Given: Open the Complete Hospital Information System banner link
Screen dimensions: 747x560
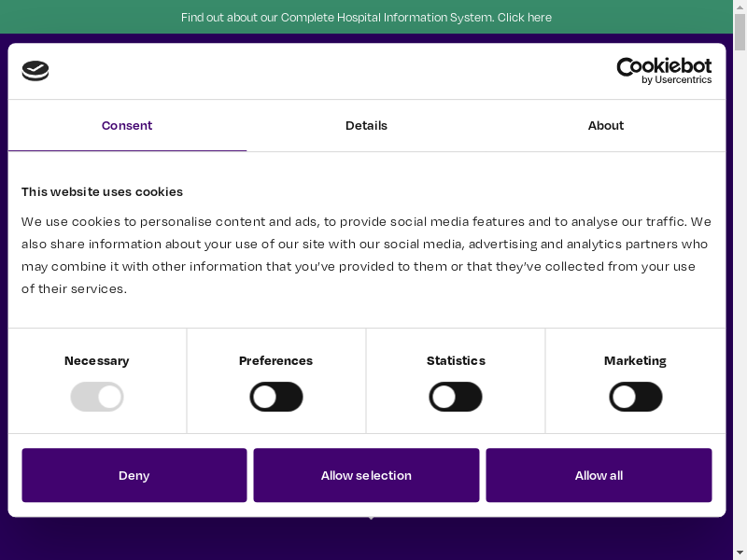Looking at the screenshot, I should tap(366, 17).
